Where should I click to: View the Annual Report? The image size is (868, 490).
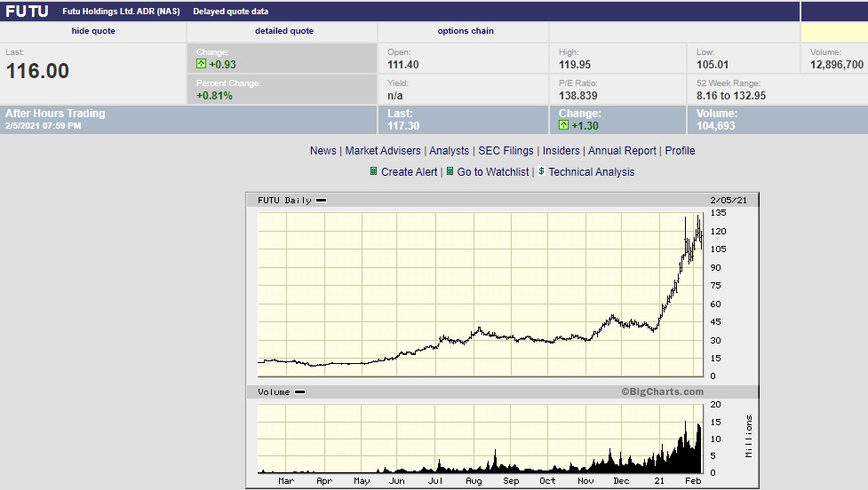622,151
